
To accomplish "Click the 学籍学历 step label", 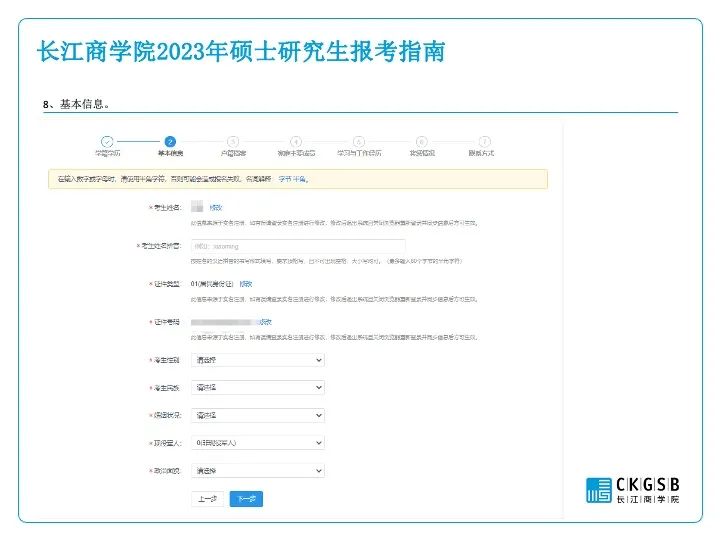I will point(107,153).
